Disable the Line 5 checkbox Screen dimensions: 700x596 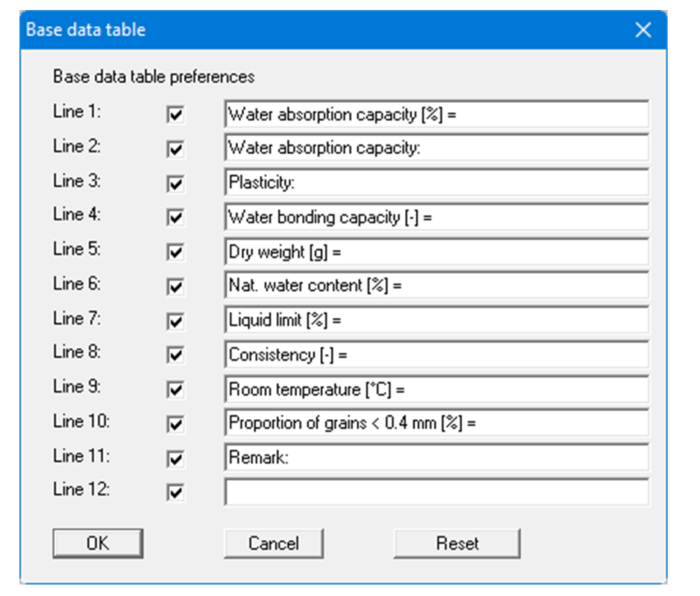click(x=176, y=253)
